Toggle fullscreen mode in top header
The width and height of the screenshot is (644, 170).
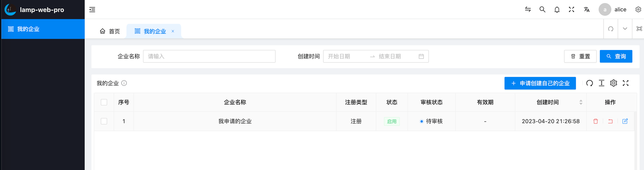tap(571, 10)
